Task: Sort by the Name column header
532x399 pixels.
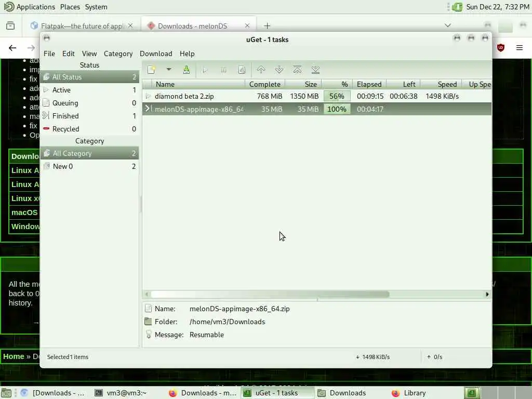Action: (198, 84)
